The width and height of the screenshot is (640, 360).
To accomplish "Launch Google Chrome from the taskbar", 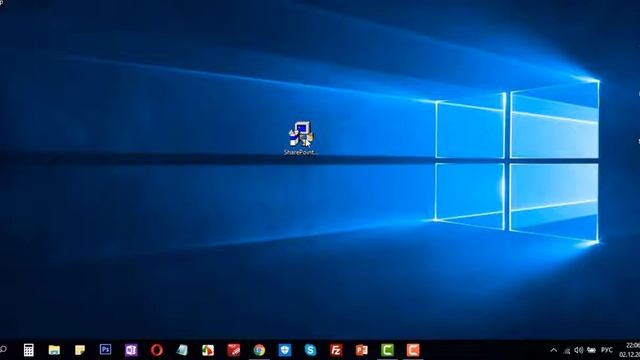I will tap(259, 350).
